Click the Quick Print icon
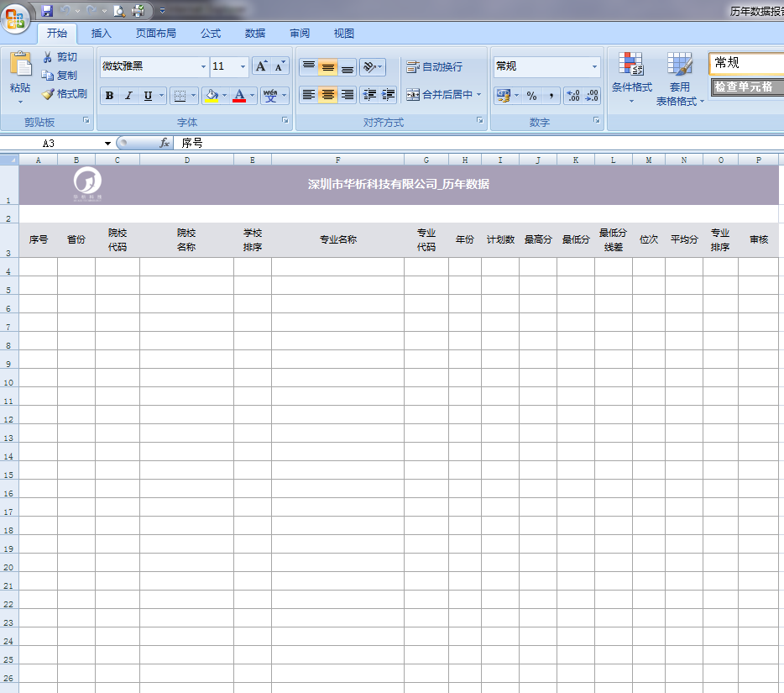The height and width of the screenshot is (693, 784). click(138, 11)
